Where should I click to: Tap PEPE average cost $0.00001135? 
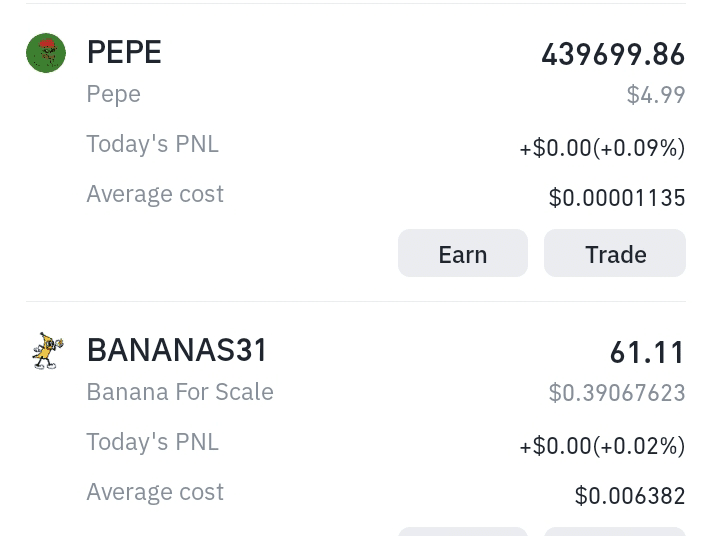point(617,198)
